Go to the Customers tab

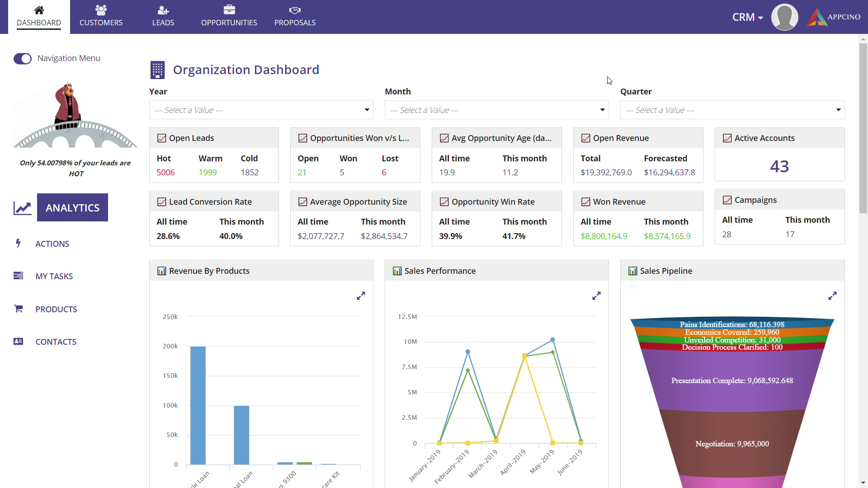[x=101, y=17]
